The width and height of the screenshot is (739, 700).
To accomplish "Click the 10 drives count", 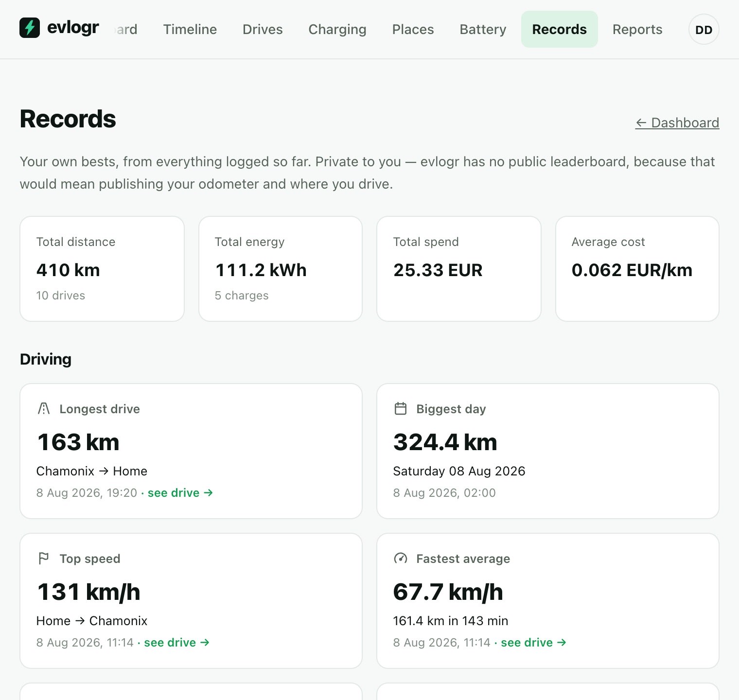I will [x=61, y=295].
